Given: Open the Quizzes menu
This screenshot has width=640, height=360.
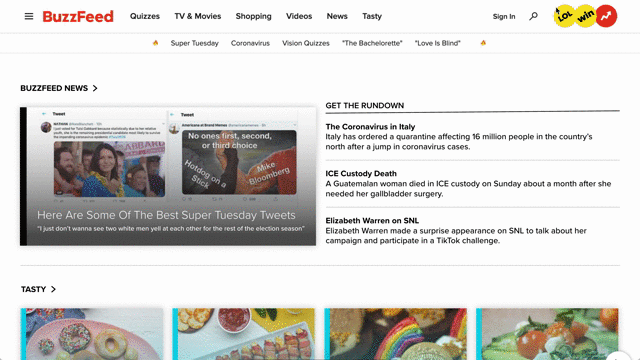Looking at the screenshot, I should pyautogui.click(x=145, y=16).
